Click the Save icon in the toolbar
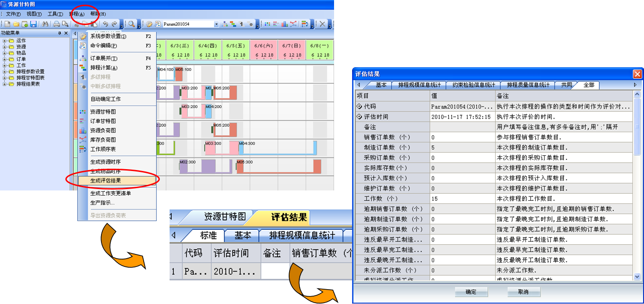 pos(33,24)
